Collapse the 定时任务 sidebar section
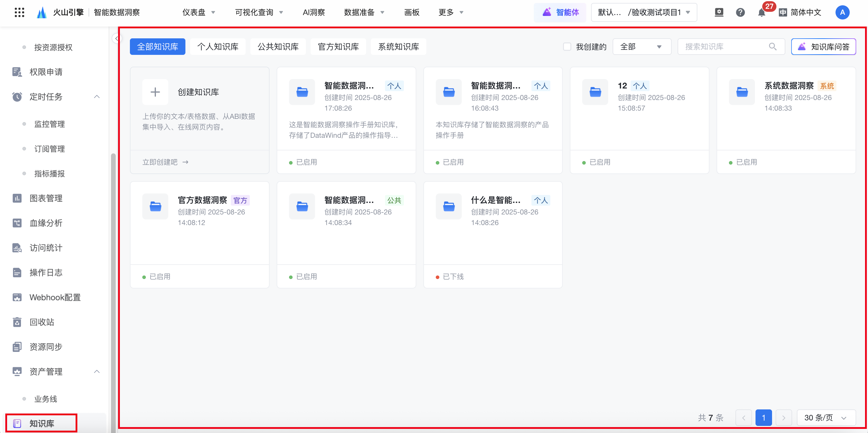Screen dimensions: 868x433 (97, 97)
